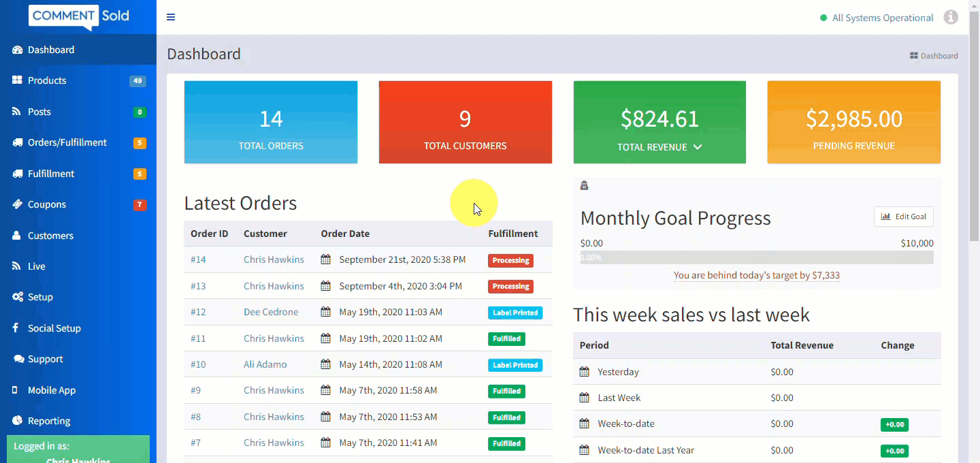Toggle the hamburger sidebar menu
980x463 pixels.
click(171, 17)
